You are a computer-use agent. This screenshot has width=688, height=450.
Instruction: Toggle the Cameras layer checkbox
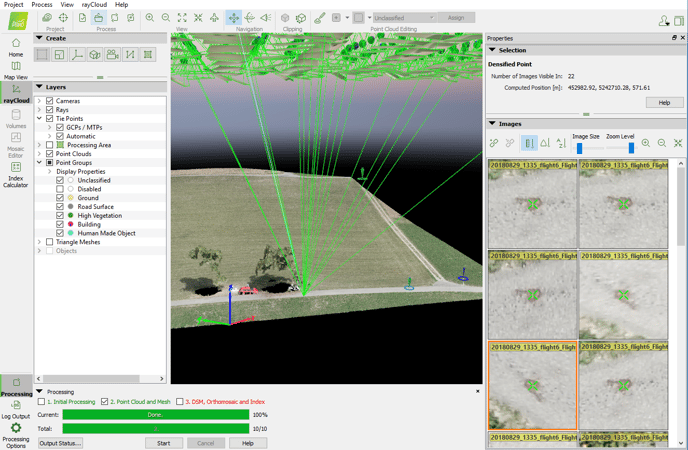tap(49, 101)
